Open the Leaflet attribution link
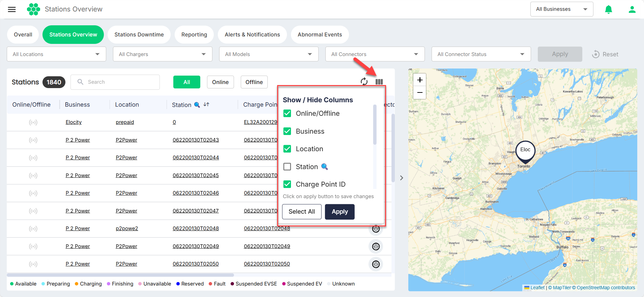 pos(537,288)
